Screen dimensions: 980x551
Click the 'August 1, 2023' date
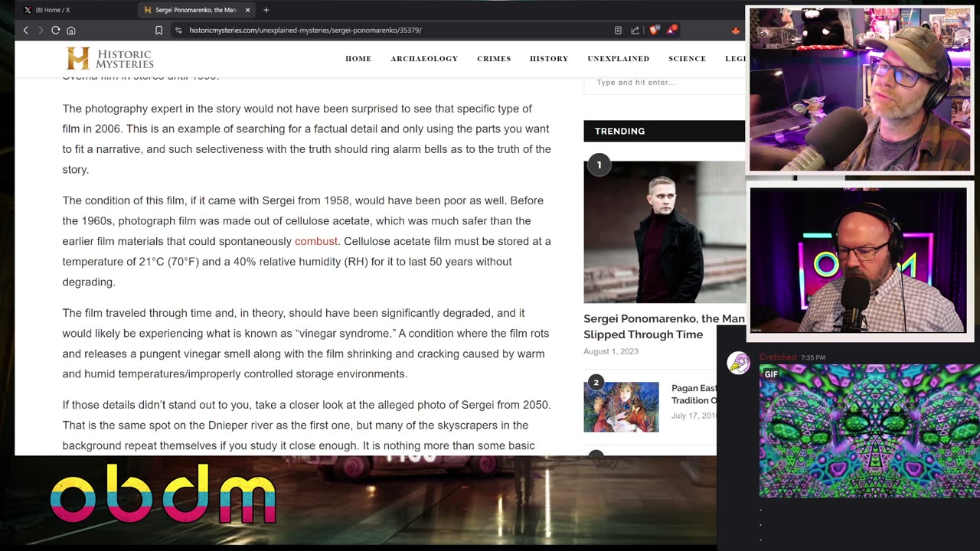pos(611,351)
